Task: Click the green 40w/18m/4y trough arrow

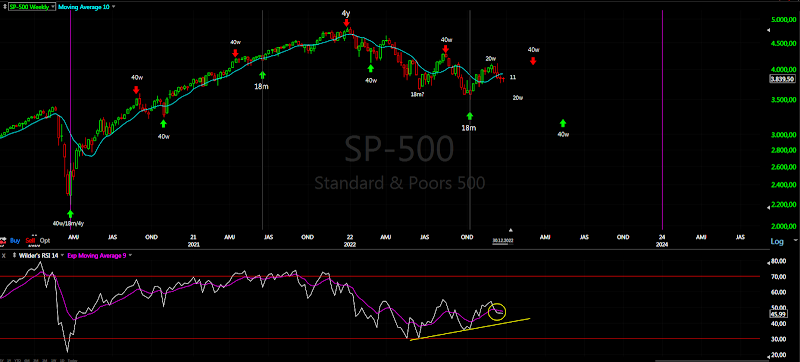Action: [x=70, y=214]
